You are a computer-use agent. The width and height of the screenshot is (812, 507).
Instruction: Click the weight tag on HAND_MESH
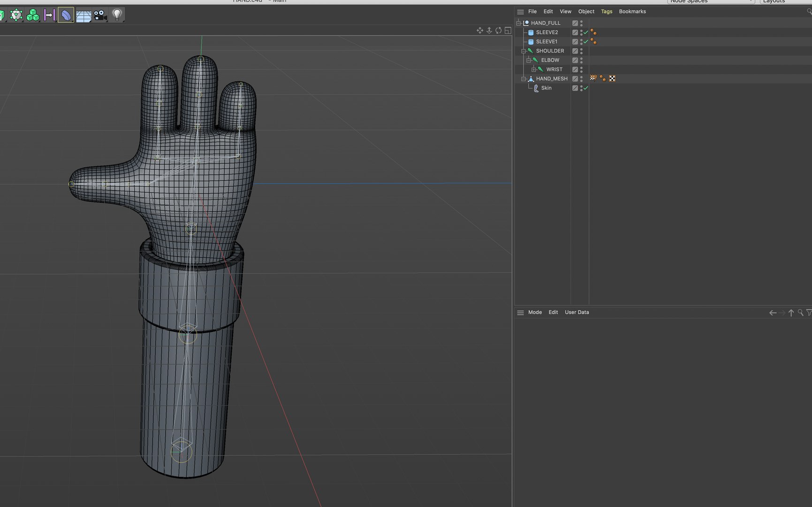[x=593, y=78]
